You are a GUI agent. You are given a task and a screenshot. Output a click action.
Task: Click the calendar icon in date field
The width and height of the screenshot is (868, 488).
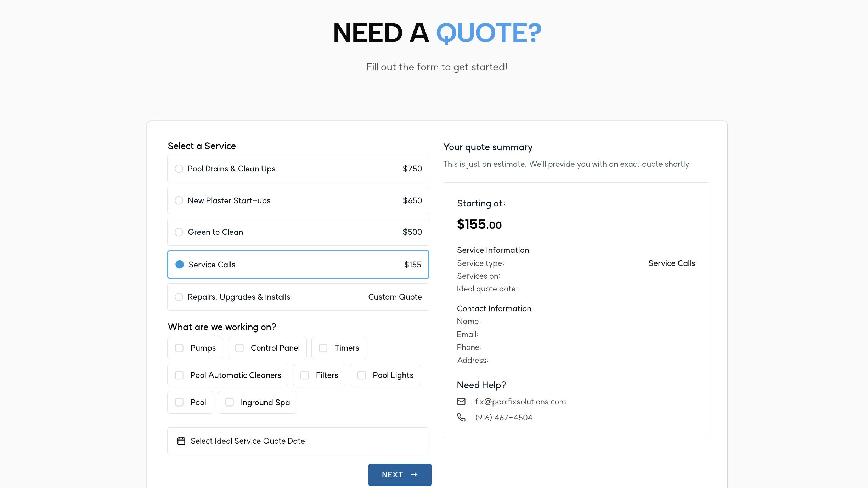click(181, 441)
